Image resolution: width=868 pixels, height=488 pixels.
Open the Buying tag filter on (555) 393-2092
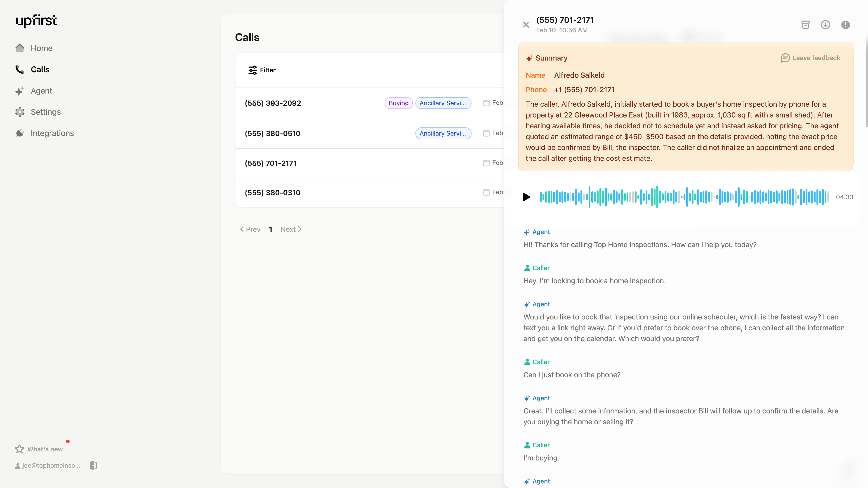pos(398,103)
